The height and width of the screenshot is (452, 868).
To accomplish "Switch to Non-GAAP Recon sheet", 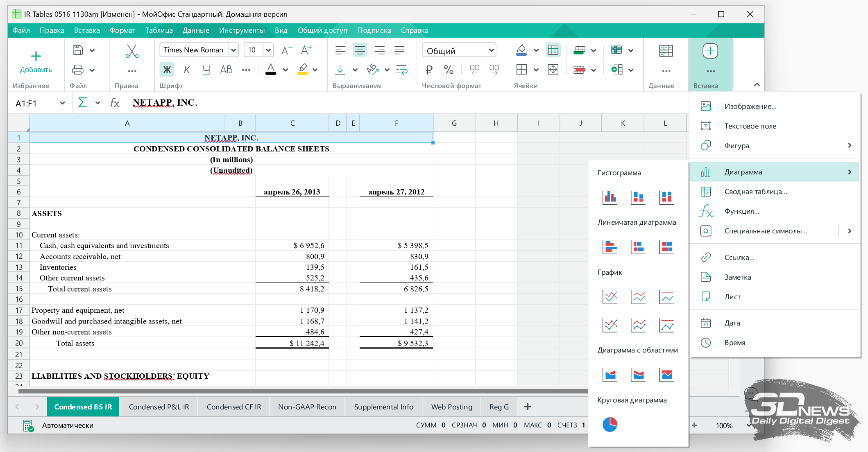I will [307, 407].
